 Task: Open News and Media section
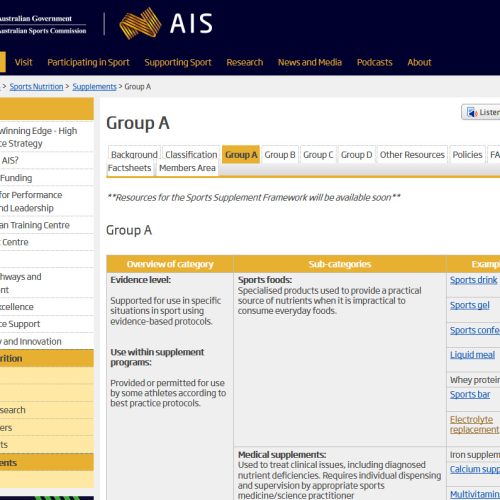point(310,62)
